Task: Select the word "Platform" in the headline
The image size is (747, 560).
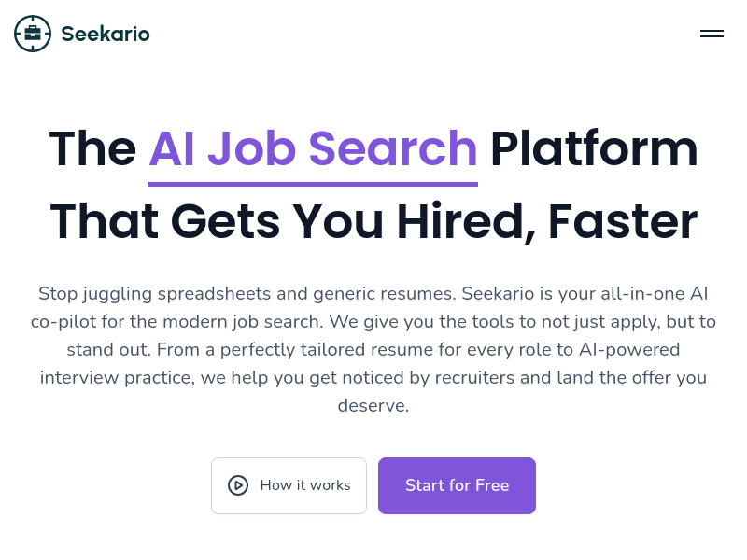Action: (x=594, y=148)
